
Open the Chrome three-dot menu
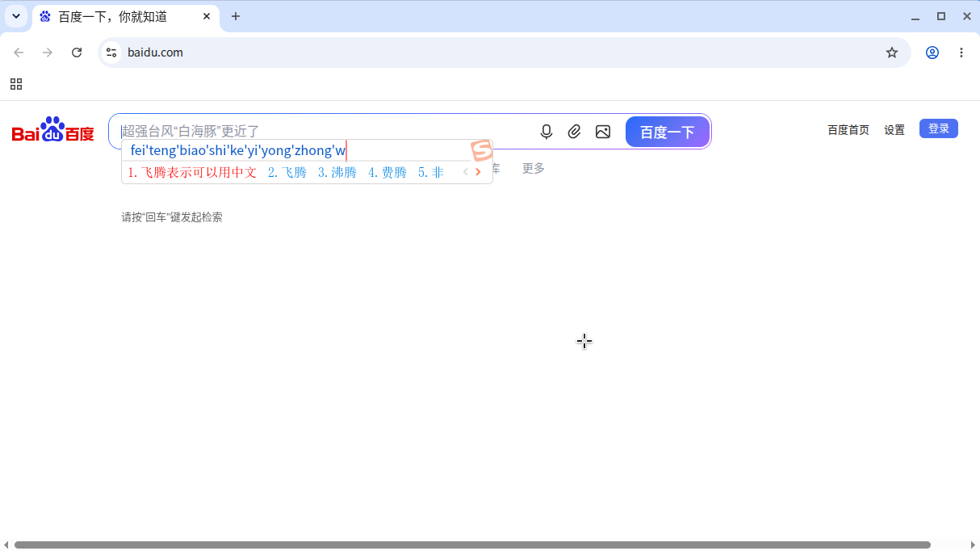(x=961, y=53)
